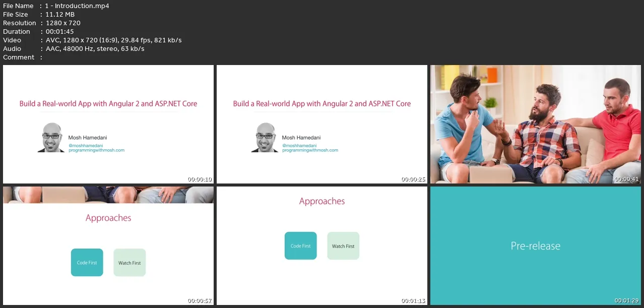Screen dimensions: 644x308
Task: Click the 00:00:41 timestamp label
Action: 627,179
